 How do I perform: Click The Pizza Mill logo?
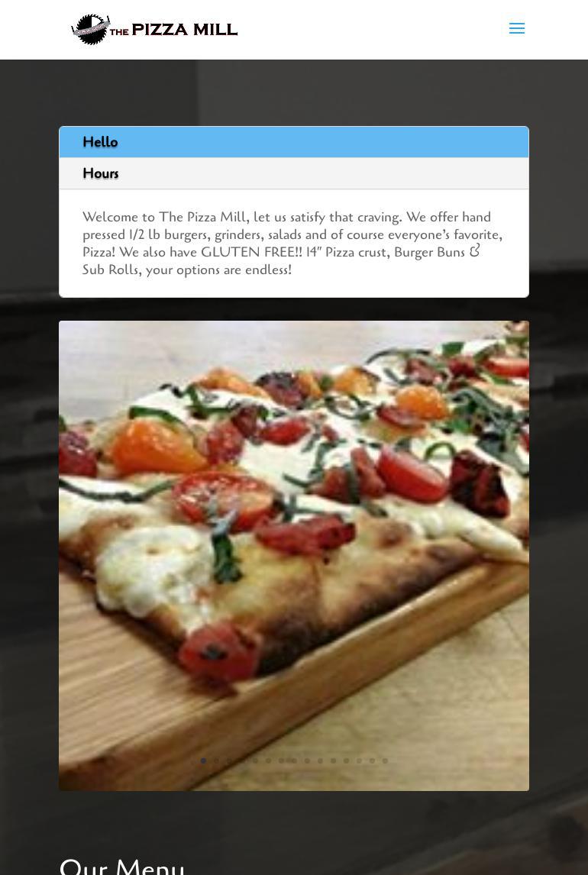[x=154, y=29]
